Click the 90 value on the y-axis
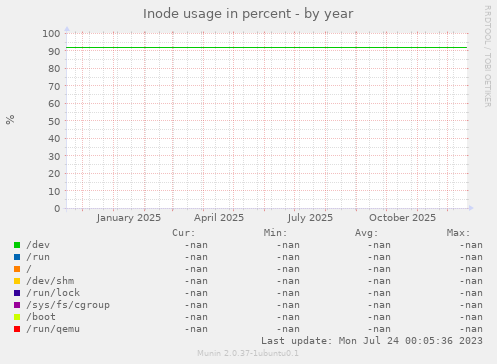 pyautogui.click(x=54, y=51)
